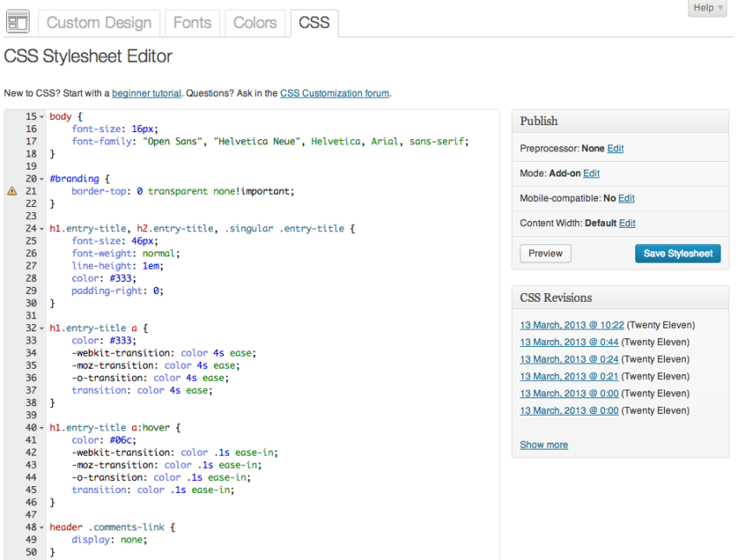Viewport: 738px width, 560px height.
Task: Click Show more under CSS Revisions
Action: 543,444
